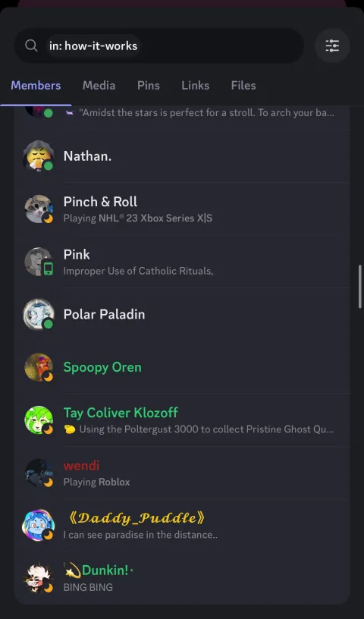Switch to the Media tab
The width and height of the screenshot is (364, 619).
coord(99,86)
